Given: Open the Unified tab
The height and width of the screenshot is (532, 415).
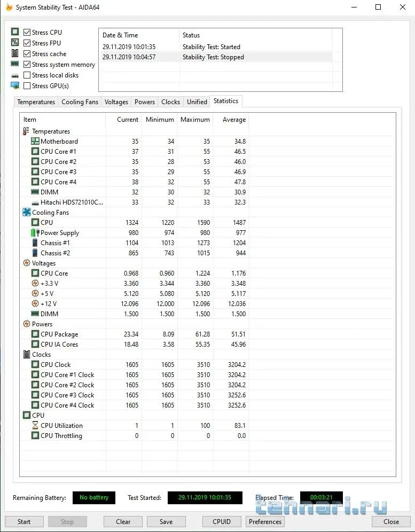Looking at the screenshot, I should click(x=197, y=102).
